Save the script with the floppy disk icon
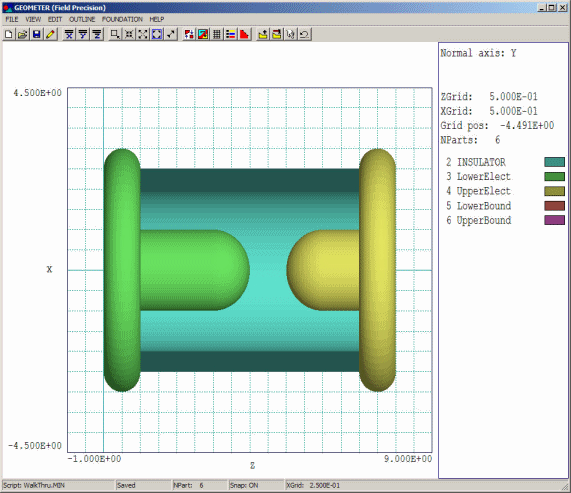The height and width of the screenshot is (493, 571). [x=36, y=35]
